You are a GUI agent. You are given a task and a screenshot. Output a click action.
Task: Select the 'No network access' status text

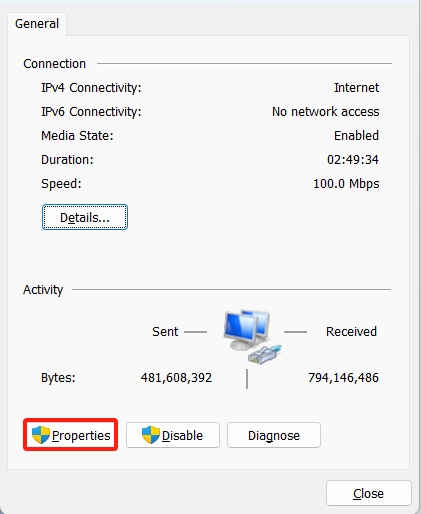(x=325, y=112)
